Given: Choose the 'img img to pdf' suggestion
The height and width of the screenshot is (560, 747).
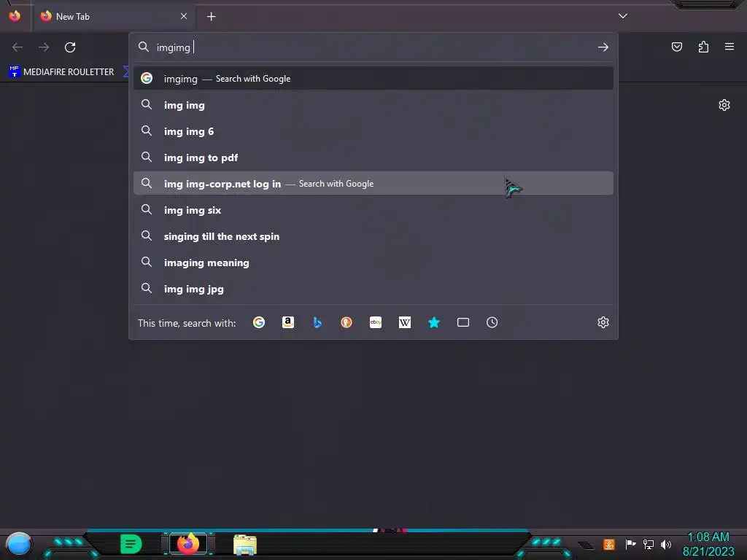Looking at the screenshot, I should (373, 157).
